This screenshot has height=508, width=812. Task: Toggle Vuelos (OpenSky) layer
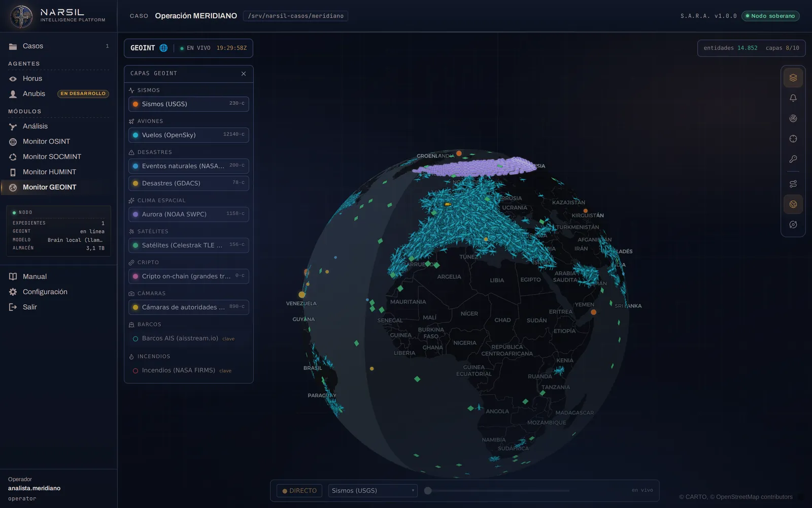(x=189, y=135)
